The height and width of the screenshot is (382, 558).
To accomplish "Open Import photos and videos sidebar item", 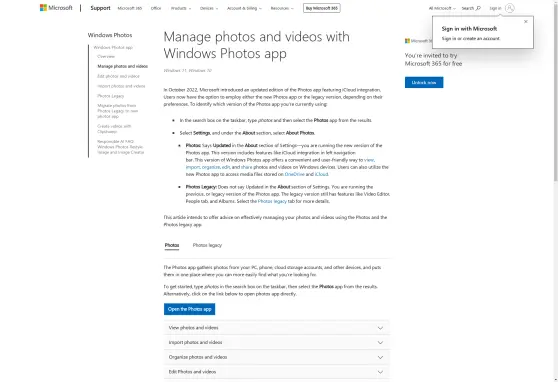I will [121, 86].
